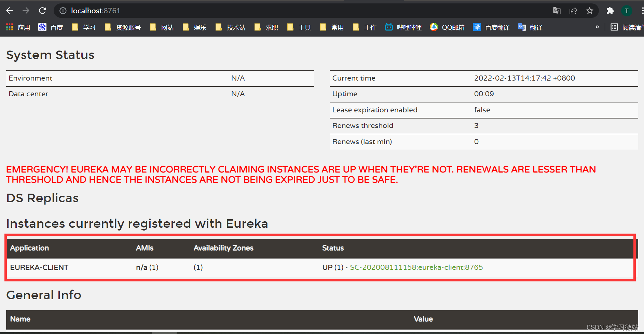
Task: Reload the Eureka page
Action: click(42, 11)
